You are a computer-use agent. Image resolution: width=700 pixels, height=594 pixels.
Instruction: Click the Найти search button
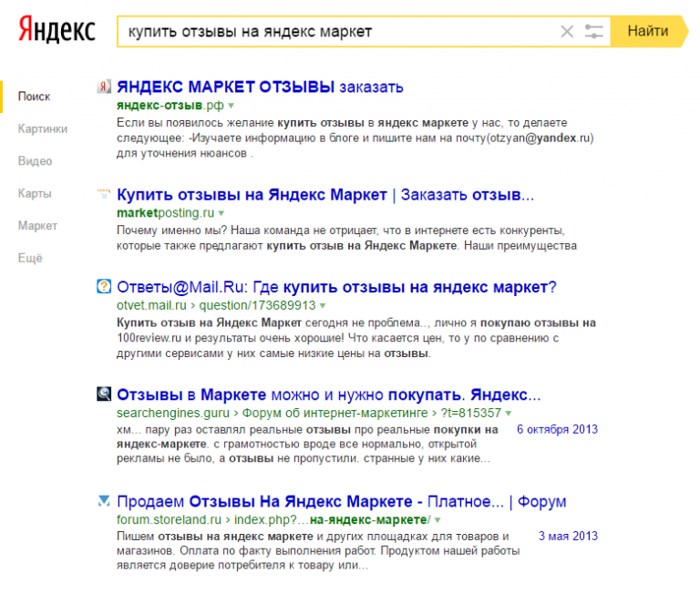pos(647,31)
